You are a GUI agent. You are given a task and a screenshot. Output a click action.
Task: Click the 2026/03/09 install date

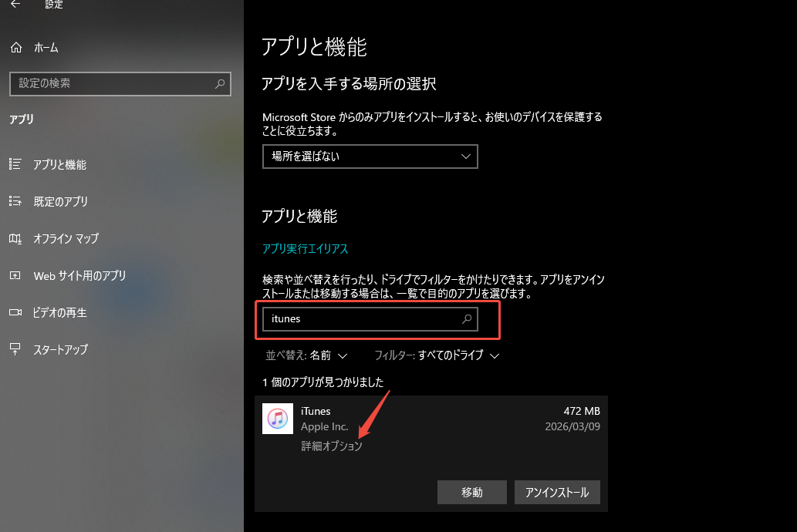(x=572, y=426)
